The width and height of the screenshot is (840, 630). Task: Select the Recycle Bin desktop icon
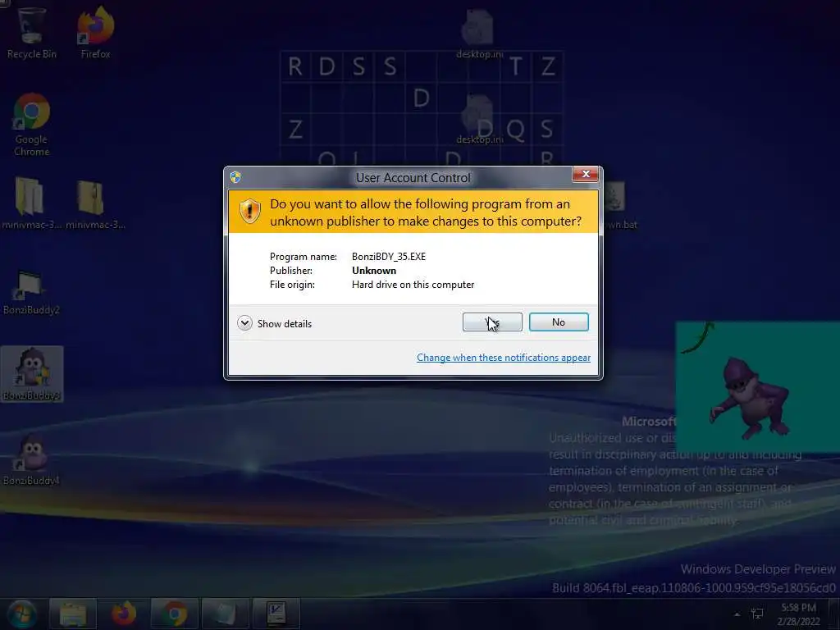click(x=32, y=32)
